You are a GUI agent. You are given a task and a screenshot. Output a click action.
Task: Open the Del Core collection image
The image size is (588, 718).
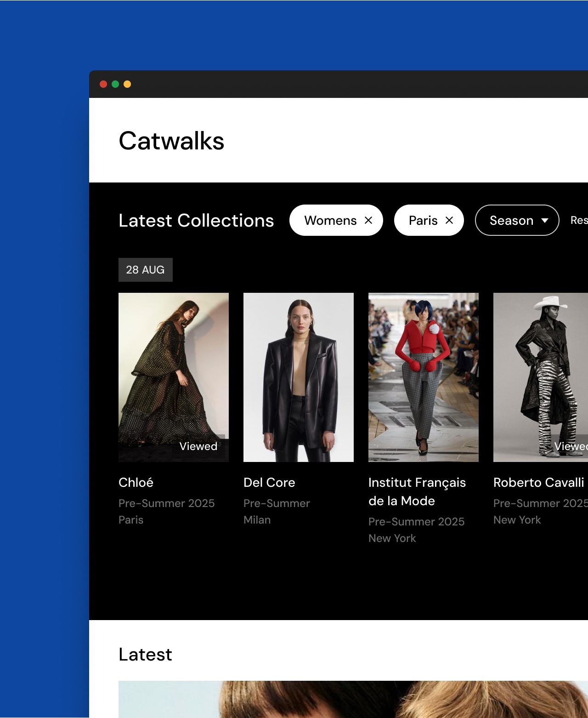[x=299, y=377]
